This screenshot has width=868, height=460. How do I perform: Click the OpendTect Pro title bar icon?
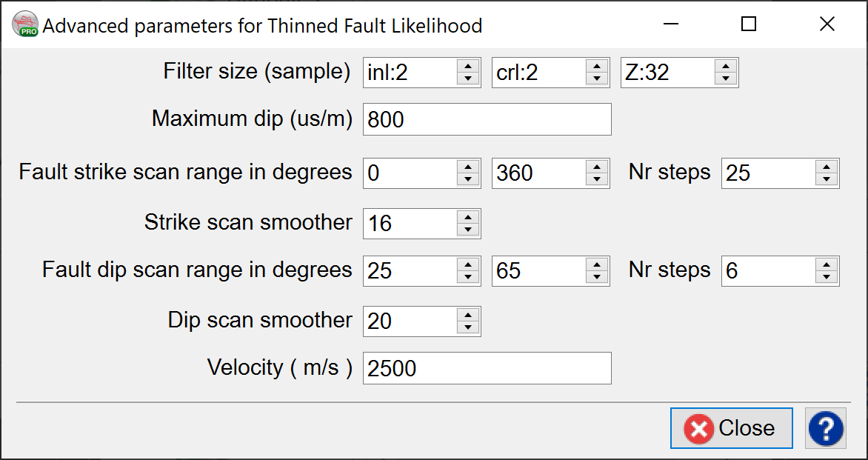(x=25, y=25)
